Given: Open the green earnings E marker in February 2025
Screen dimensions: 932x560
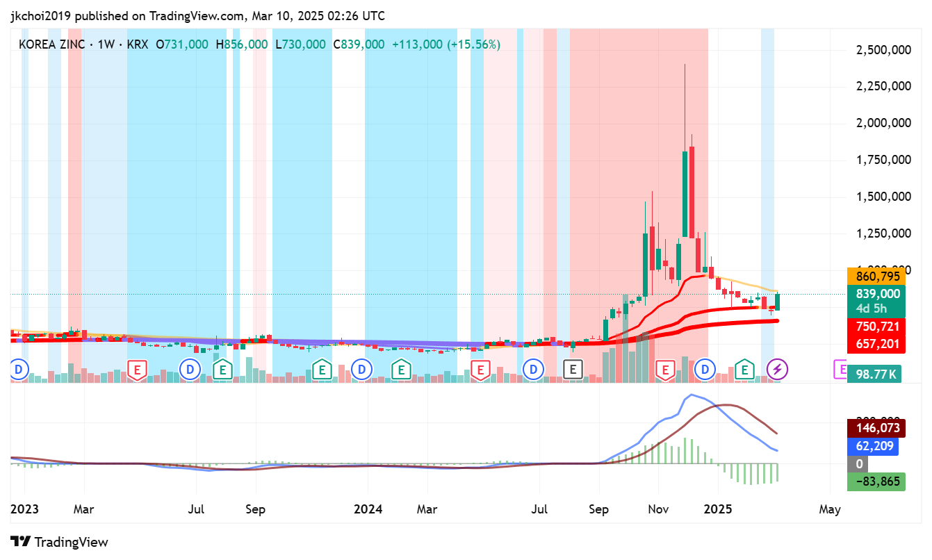Looking at the screenshot, I should click(x=745, y=369).
